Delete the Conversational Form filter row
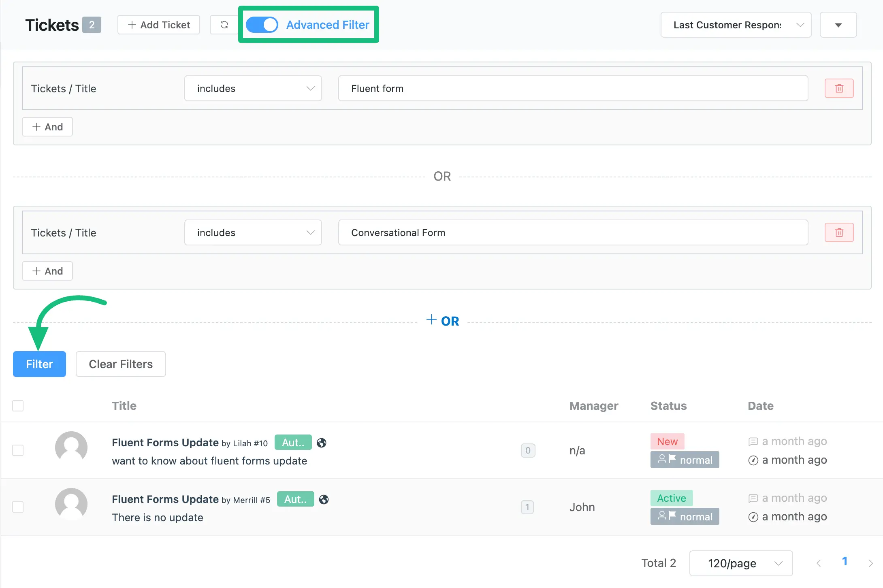The height and width of the screenshot is (588, 883). [x=839, y=232]
